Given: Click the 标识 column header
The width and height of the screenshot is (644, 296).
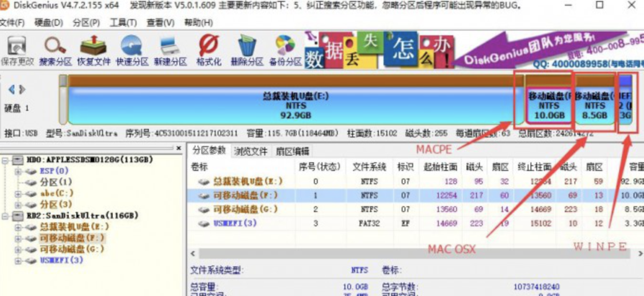Looking at the screenshot, I should click(x=405, y=167).
